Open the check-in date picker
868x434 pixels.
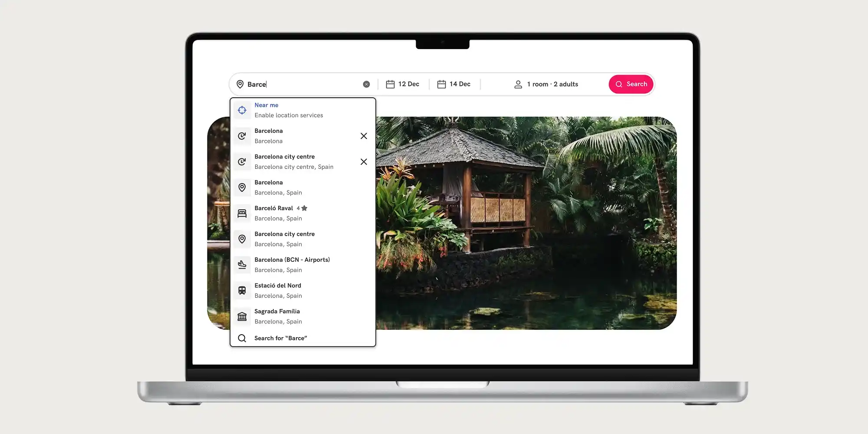[403, 84]
